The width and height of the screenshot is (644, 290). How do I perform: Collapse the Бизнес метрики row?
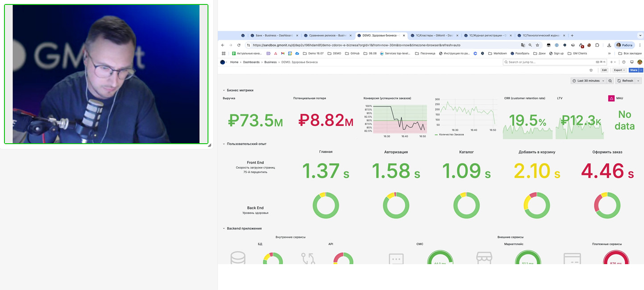click(x=224, y=90)
